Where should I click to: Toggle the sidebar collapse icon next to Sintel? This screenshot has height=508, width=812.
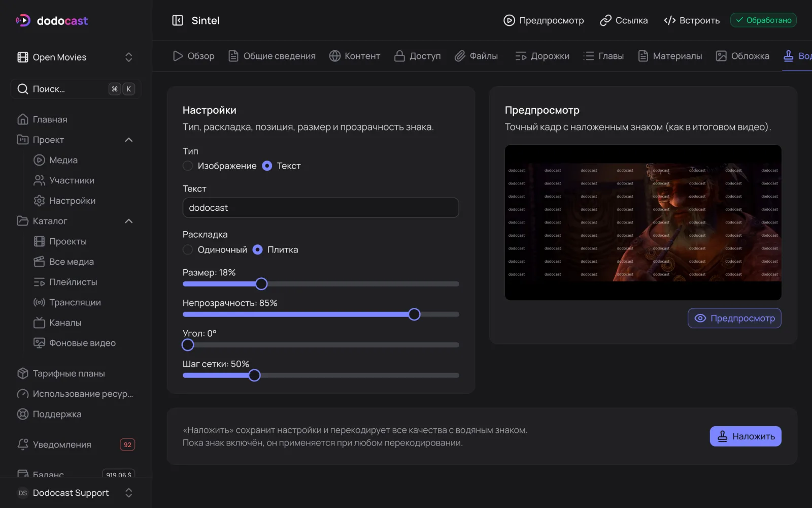178,20
